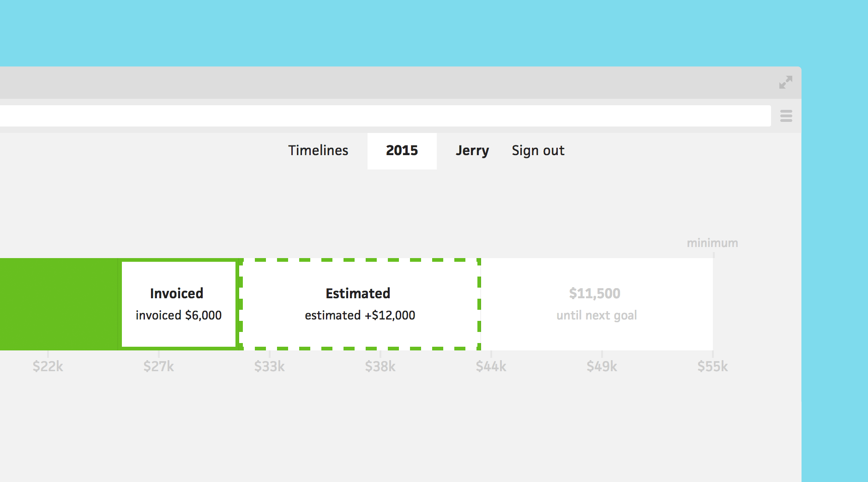Screen dimensions: 868x482
Task: Open the browser hamburger menu
Action: (x=786, y=116)
